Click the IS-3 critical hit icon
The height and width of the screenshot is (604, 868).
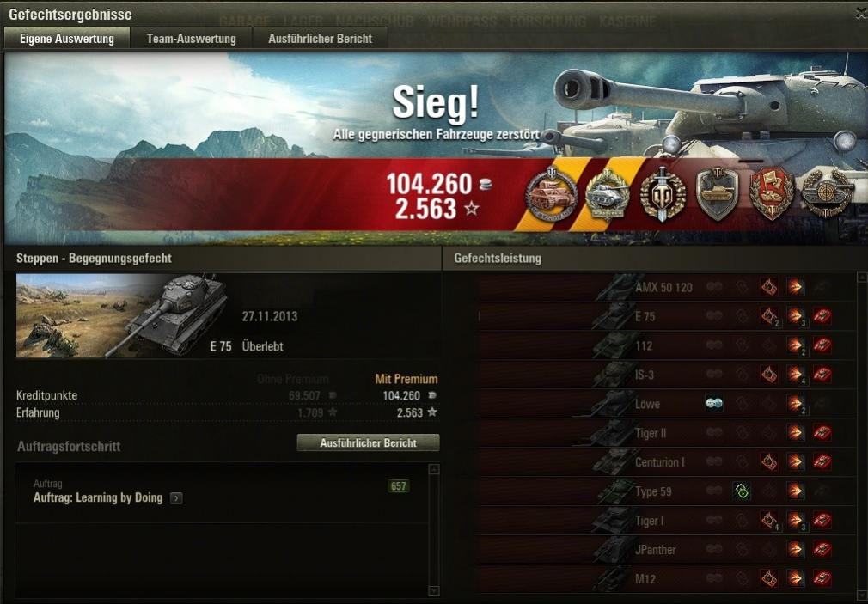769,375
